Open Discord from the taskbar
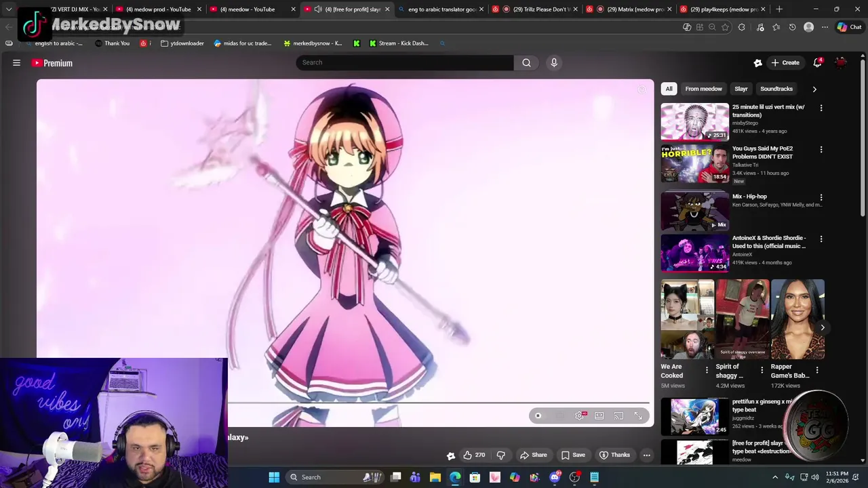The height and width of the screenshot is (488, 868). (x=555, y=477)
